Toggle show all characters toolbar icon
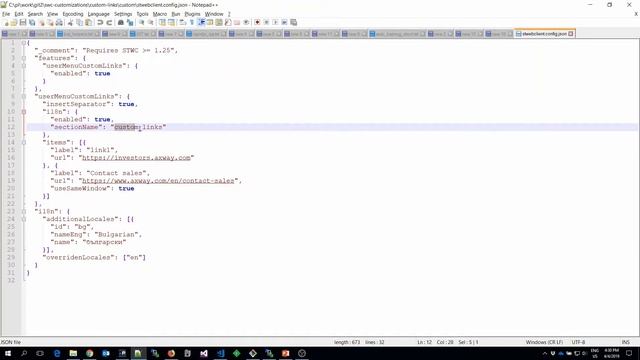The height and width of the screenshot is (360, 640). point(191,22)
